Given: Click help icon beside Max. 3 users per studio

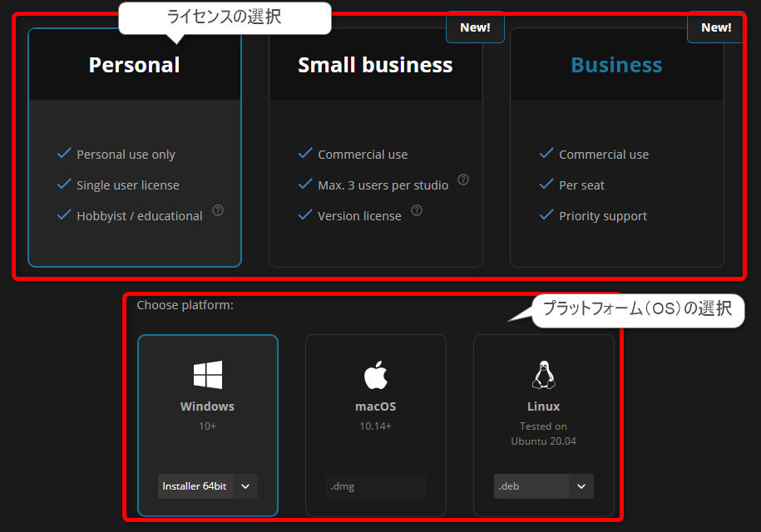Looking at the screenshot, I should pyautogui.click(x=463, y=180).
